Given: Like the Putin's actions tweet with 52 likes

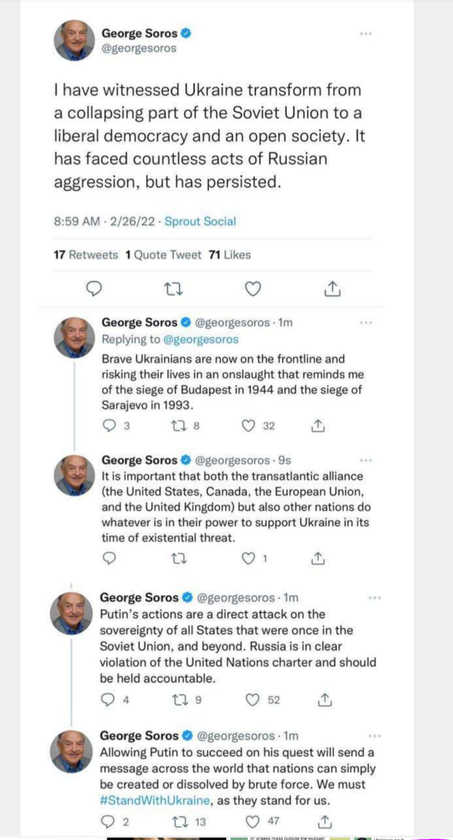Looking at the screenshot, I should 252,700.
